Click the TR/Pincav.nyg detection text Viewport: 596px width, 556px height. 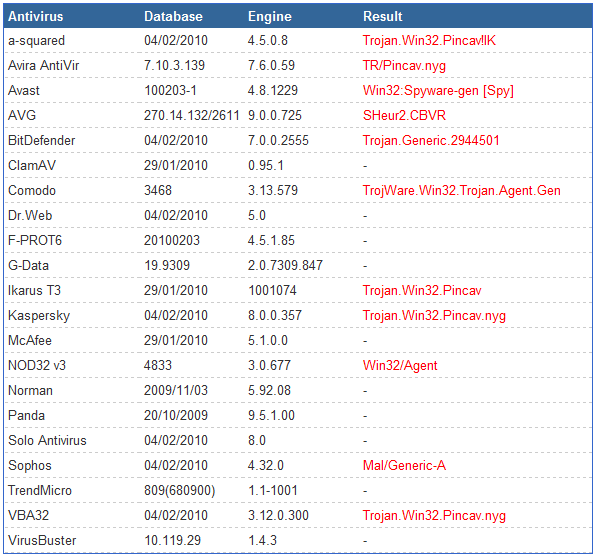404,65
